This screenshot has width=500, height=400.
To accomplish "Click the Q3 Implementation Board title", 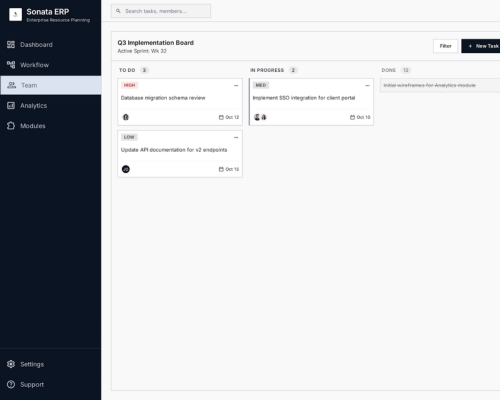I will pos(156,43).
